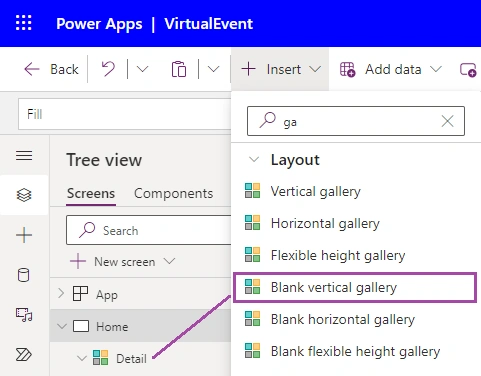The width and height of the screenshot is (481, 376).
Task: Switch to the Components tab
Action: pos(173,193)
